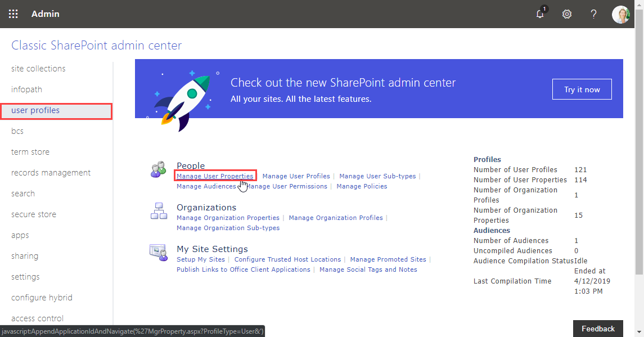Go to site collections
This screenshot has width=644, height=337.
(38, 69)
